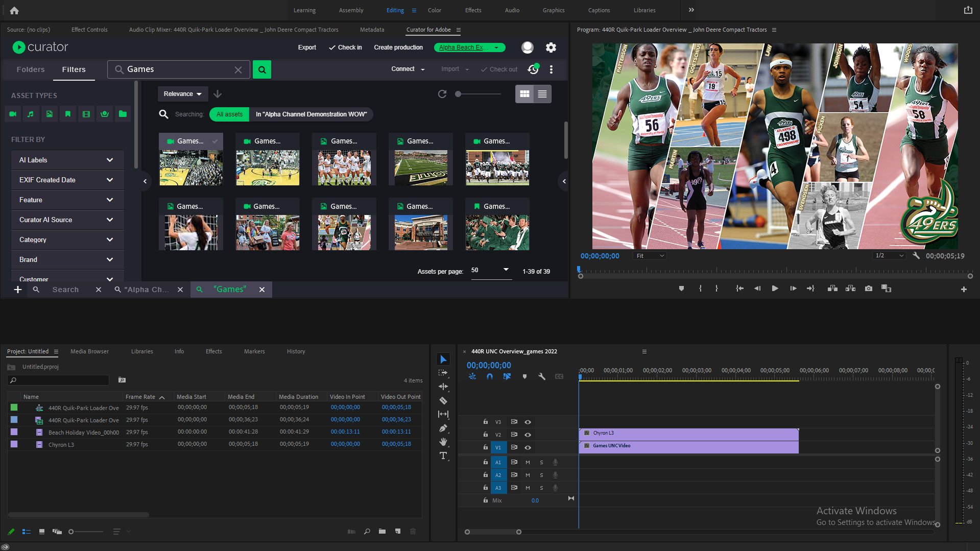Viewport: 980px width, 551px height.
Task: Play the Program monitor sequence
Action: 775,289
